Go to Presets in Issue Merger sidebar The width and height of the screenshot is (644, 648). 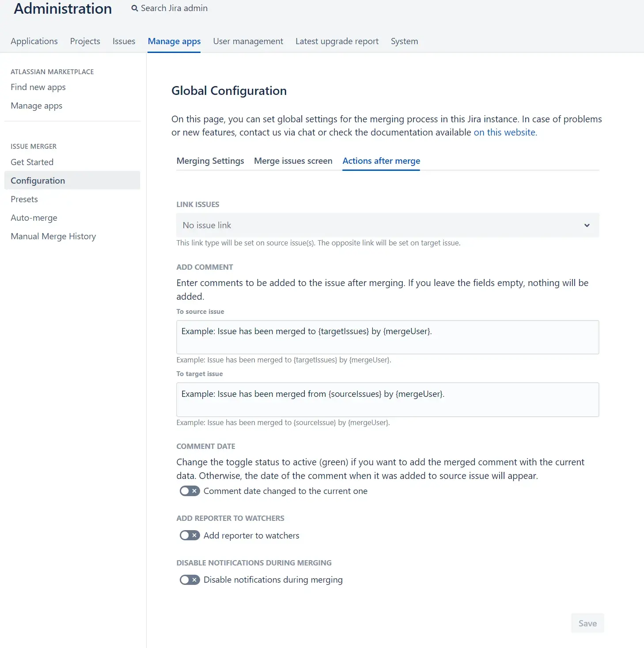point(24,199)
